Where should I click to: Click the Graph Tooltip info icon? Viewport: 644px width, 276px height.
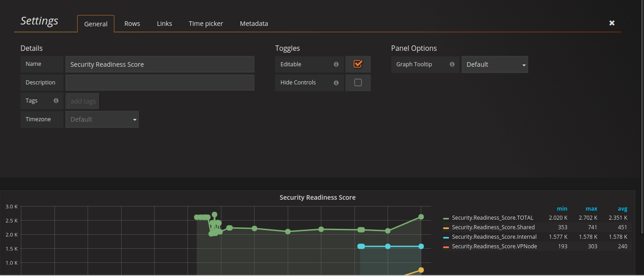(452, 64)
